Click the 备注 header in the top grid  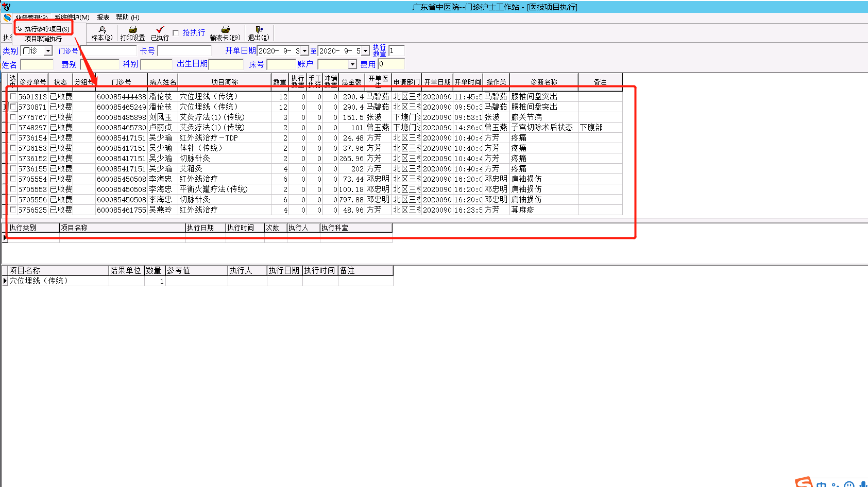coord(600,82)
